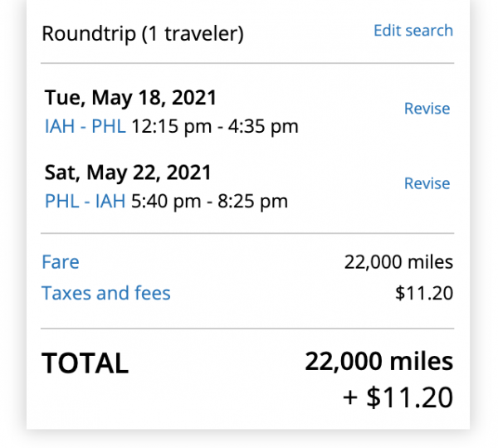The height and width of the screenshot is (448, 498).
Task: Revise the Sat, May 22 return flight
Action: 427,183
